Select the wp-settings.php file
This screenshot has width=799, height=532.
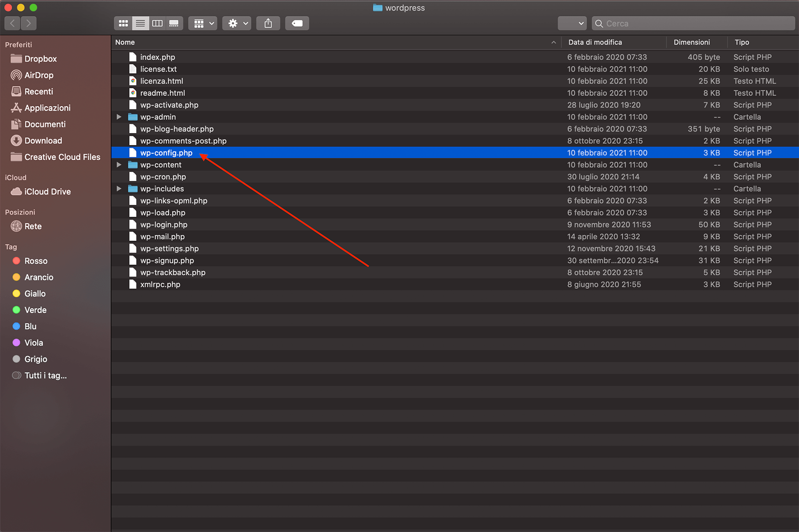(x=455, y=249)
